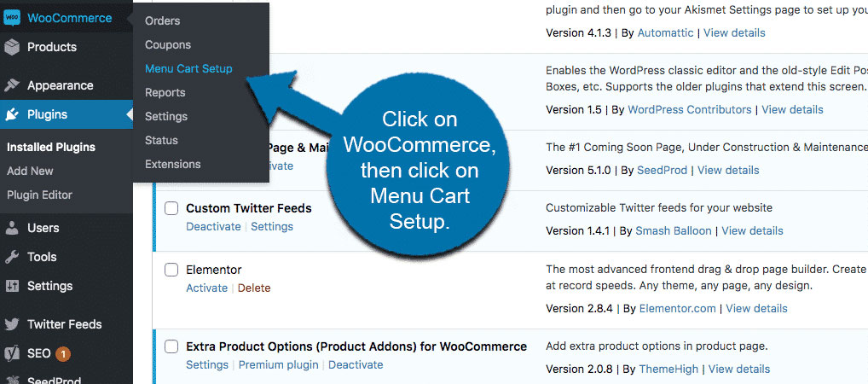Click the Yoast SEO icon

[12, 353]
